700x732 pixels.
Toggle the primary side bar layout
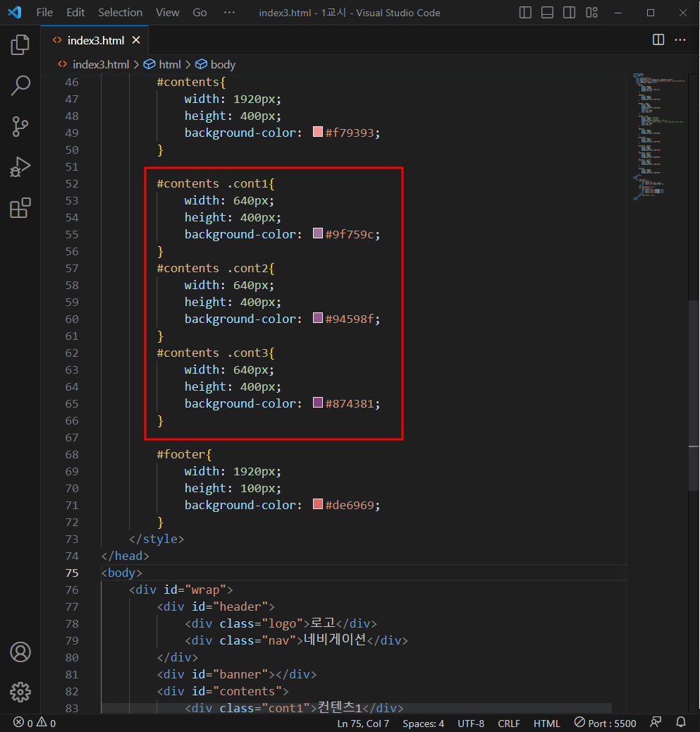point(525,13)
